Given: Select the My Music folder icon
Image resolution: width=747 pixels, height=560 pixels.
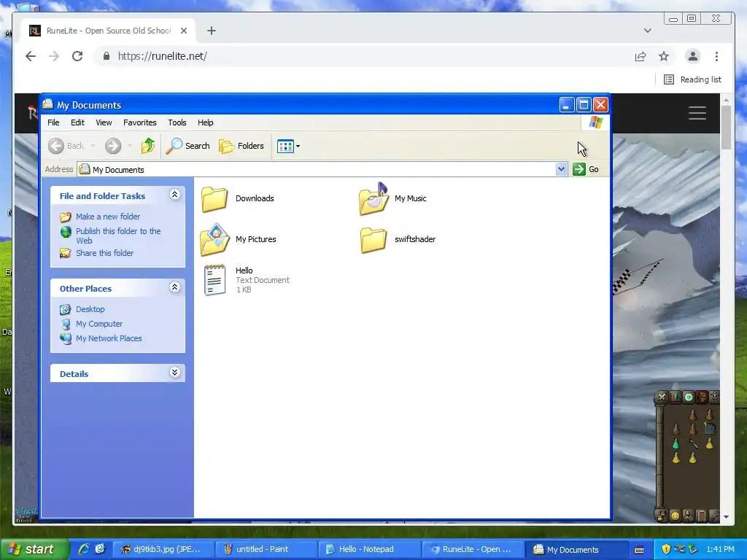Looking at the screenshot, I should [x=374, y=198].
